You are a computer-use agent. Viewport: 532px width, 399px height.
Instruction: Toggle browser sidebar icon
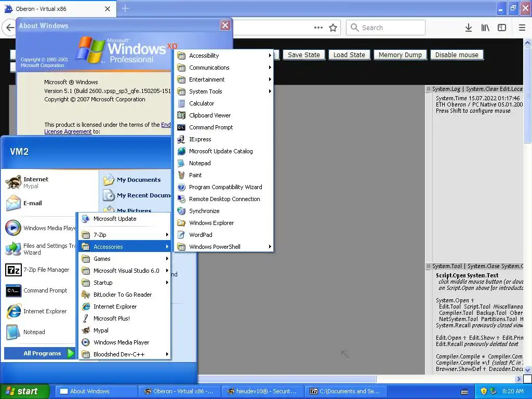tap(502, 28)
